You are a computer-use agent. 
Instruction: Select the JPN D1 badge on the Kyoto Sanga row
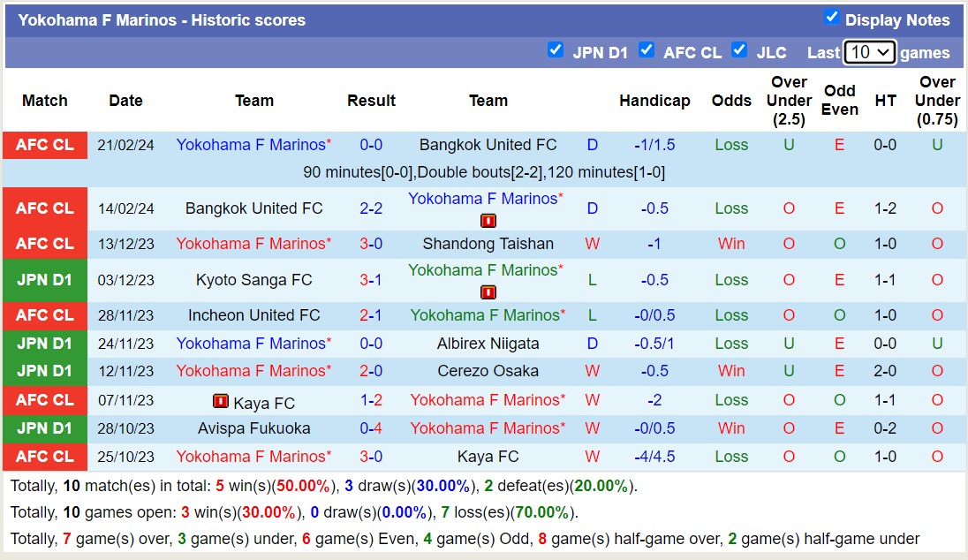pos(44,280)
